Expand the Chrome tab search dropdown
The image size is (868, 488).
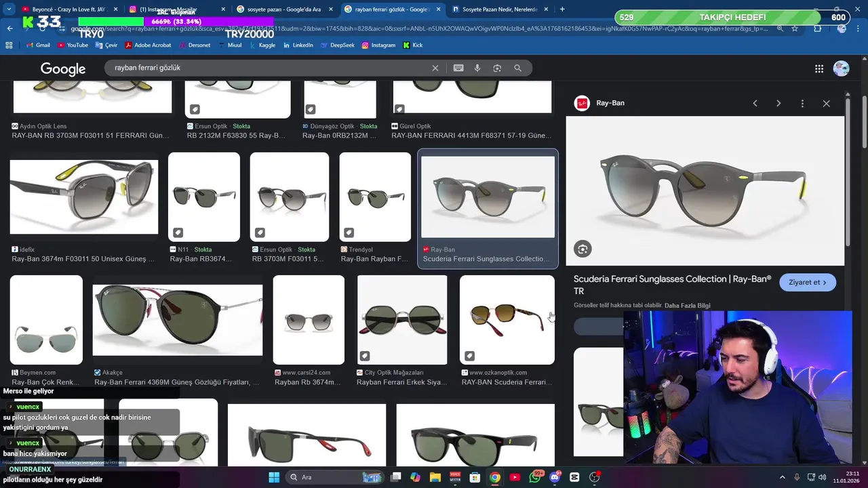tap(9, 9)
